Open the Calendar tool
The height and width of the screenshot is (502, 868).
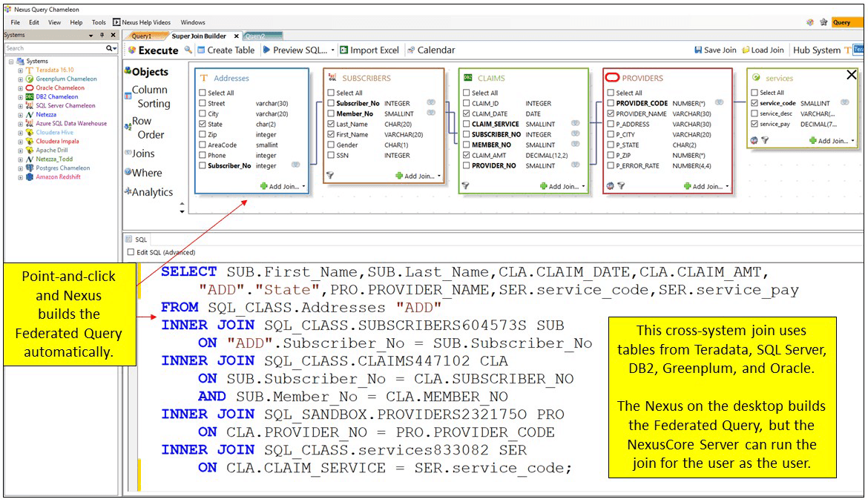(x=430, y=50)
